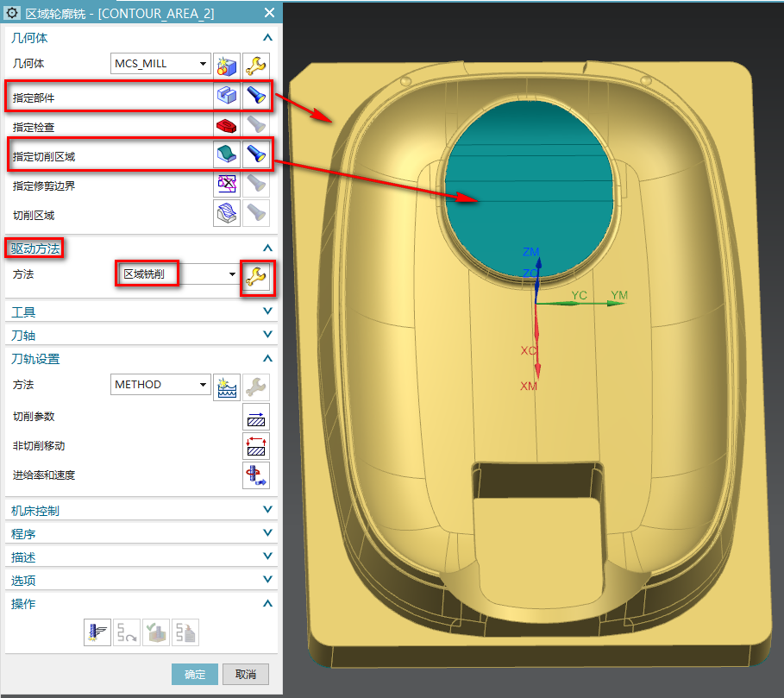This screenshot has width=784, height=698.
Task: Click the 取消 button
Action: 245,675
